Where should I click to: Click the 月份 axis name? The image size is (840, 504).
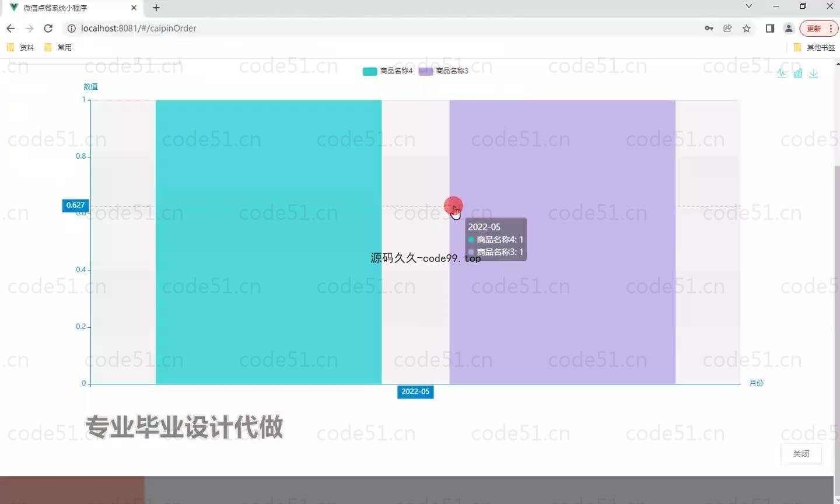(756, 383)
